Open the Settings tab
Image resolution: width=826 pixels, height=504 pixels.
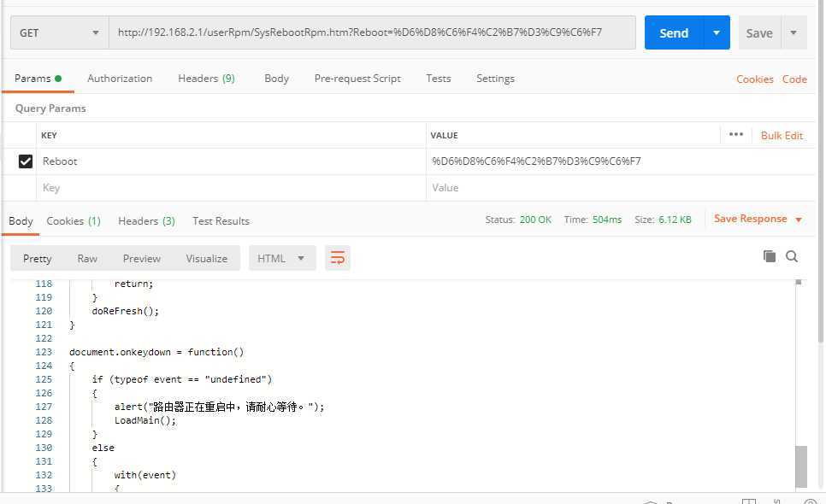tap(495, 79)
